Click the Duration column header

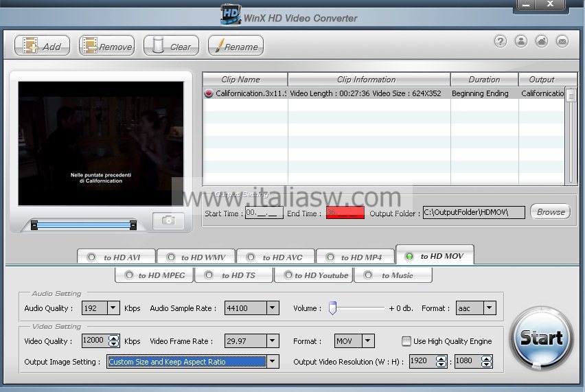pyautogui.click(x=485, y=80)
